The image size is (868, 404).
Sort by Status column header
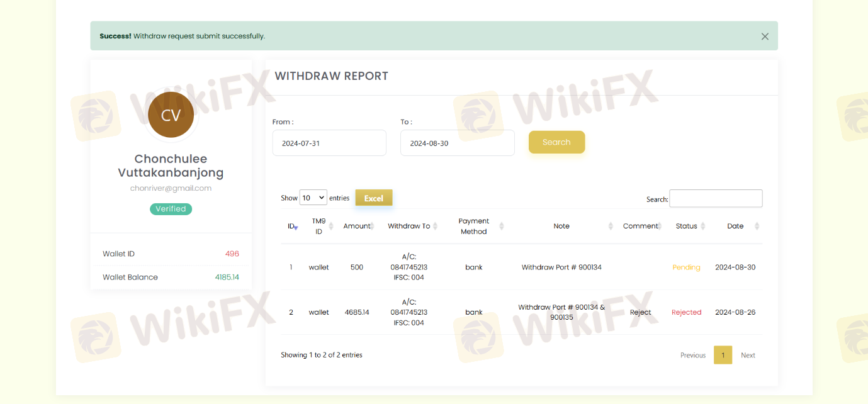pyautogui.click(x=686, y=227)
